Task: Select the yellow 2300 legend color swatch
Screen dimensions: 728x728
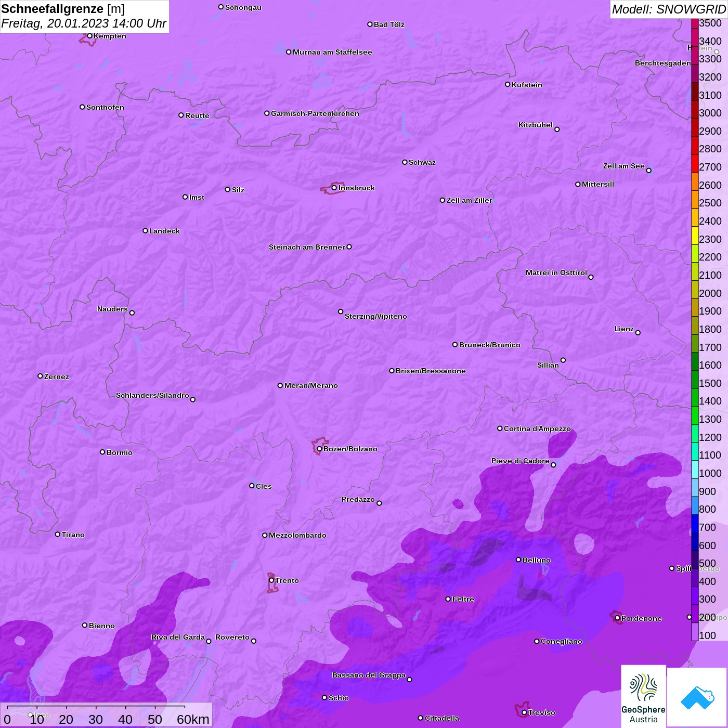Action: click(x=695, y=236)
